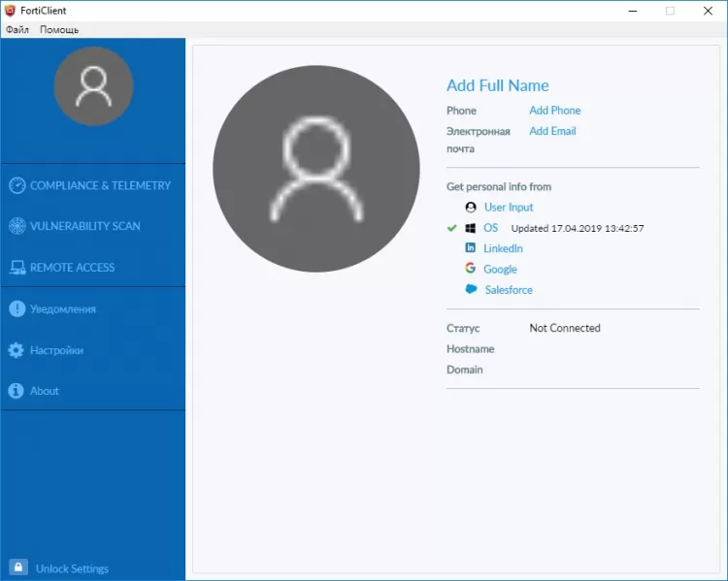Open the Помощь menu
This screenshot has height=581, width=728.
click(x=59, y=30)
